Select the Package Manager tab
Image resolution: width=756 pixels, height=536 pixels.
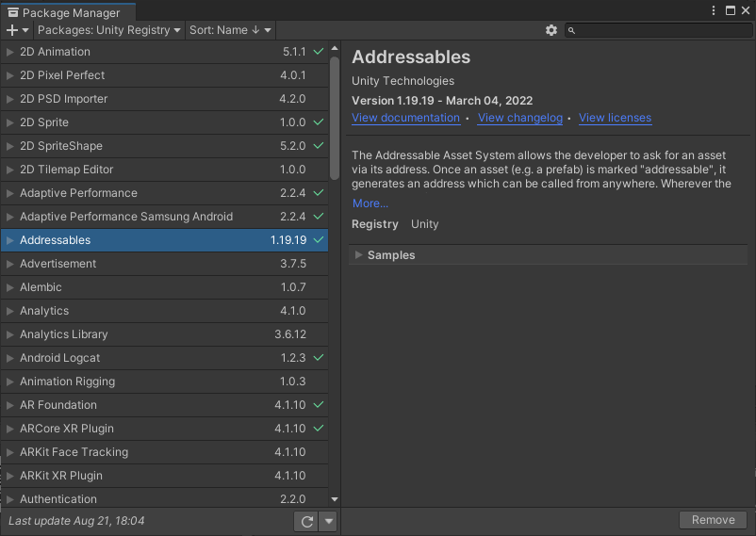point(68,12)
